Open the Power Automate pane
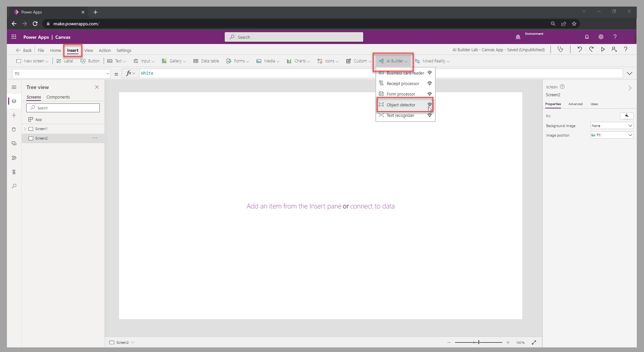This screenshot has width=644, height=352. coord(14,158)
